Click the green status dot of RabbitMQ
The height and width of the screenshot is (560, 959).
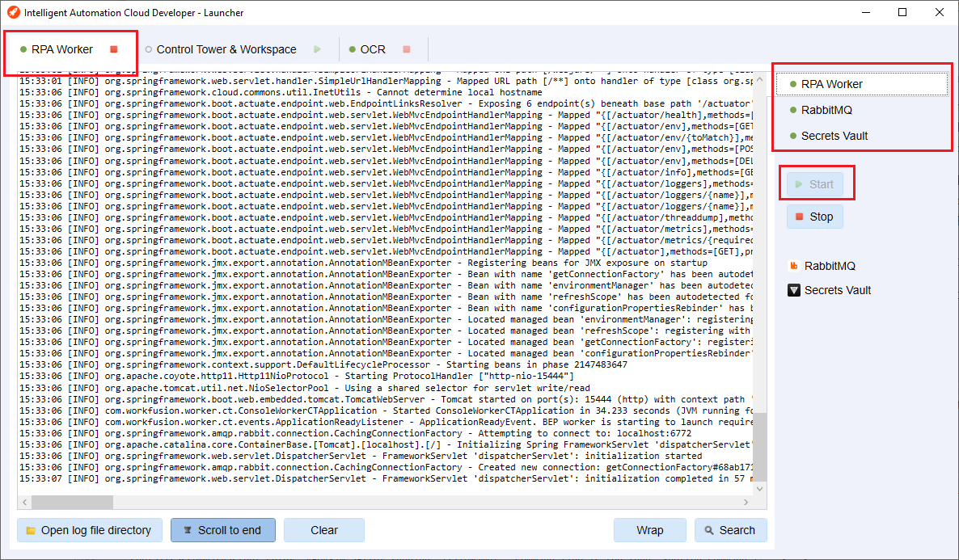[793, 110]
